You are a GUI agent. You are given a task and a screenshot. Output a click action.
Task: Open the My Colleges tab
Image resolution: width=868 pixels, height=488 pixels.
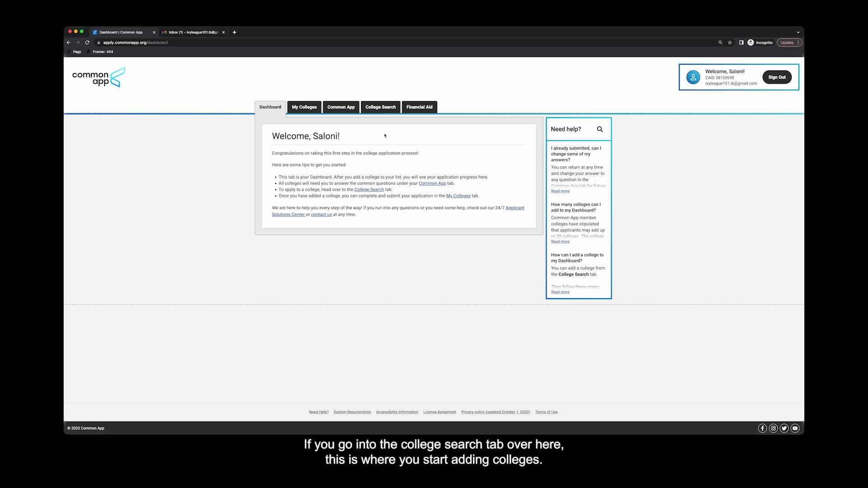304,107
